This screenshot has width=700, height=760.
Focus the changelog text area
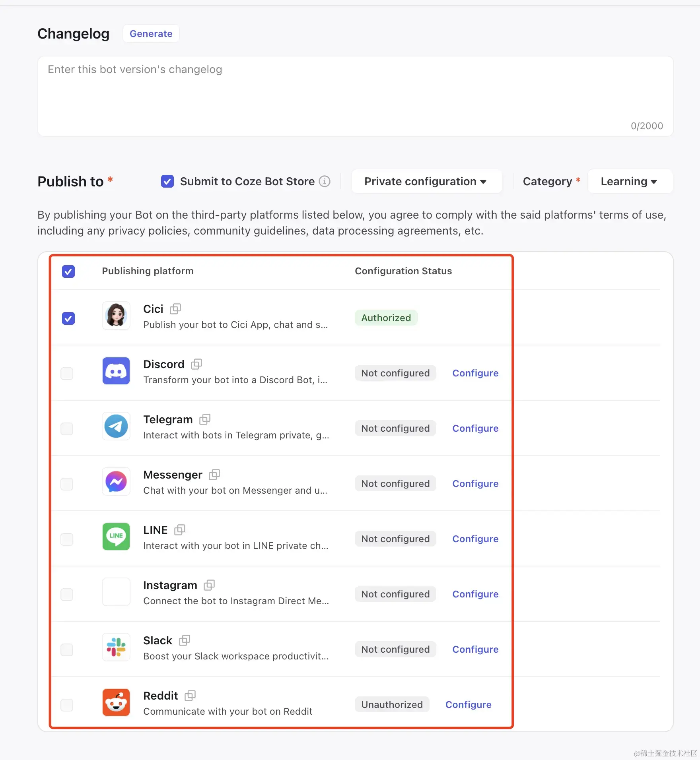pyautogui.click(x=355, y=96)
